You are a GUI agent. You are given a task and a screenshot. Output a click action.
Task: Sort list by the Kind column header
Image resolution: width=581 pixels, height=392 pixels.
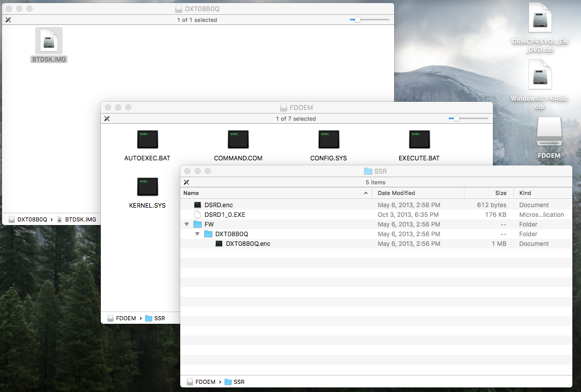pos(543,193)
